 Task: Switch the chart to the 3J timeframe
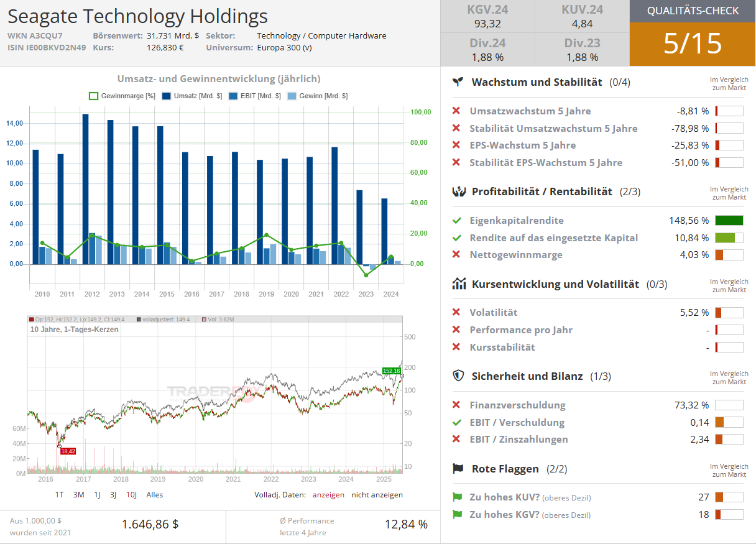113,495
